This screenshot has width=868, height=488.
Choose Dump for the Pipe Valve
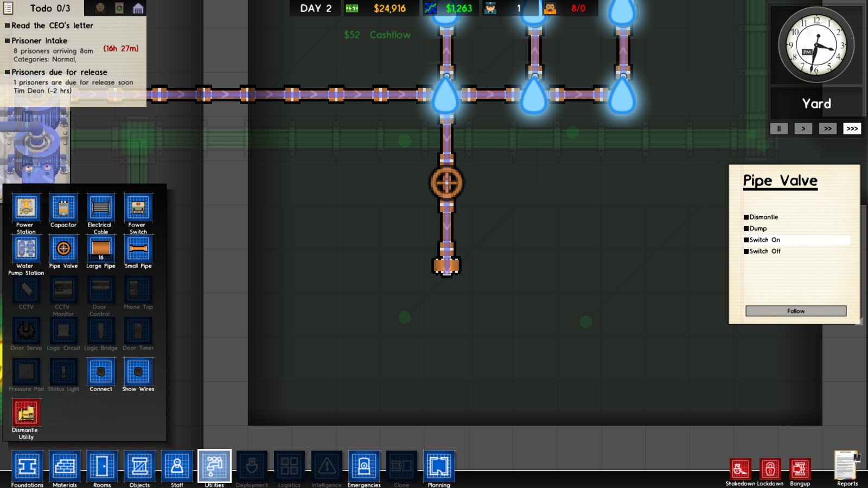click(796, 228)
